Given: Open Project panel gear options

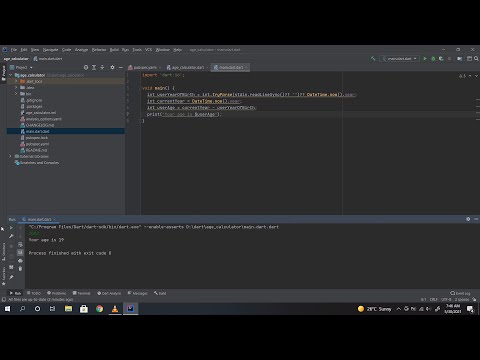Looking at the screenshot, I should point(112,67).
